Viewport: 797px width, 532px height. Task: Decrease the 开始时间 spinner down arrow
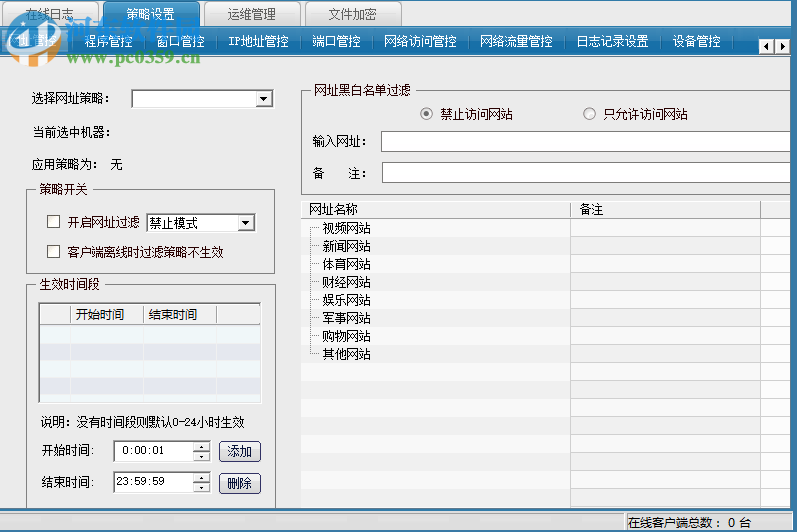click(202, 456)
